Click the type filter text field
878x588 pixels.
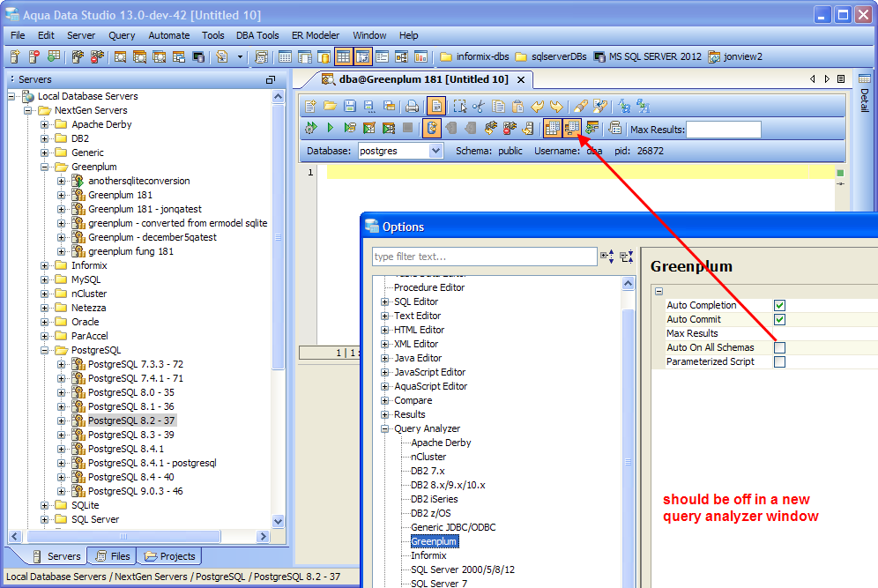484,257
